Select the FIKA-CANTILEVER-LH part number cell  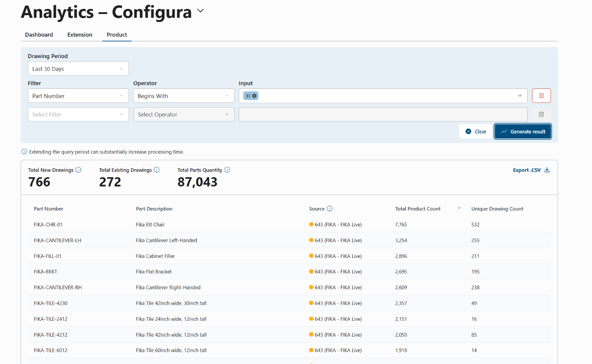(57, 240)
